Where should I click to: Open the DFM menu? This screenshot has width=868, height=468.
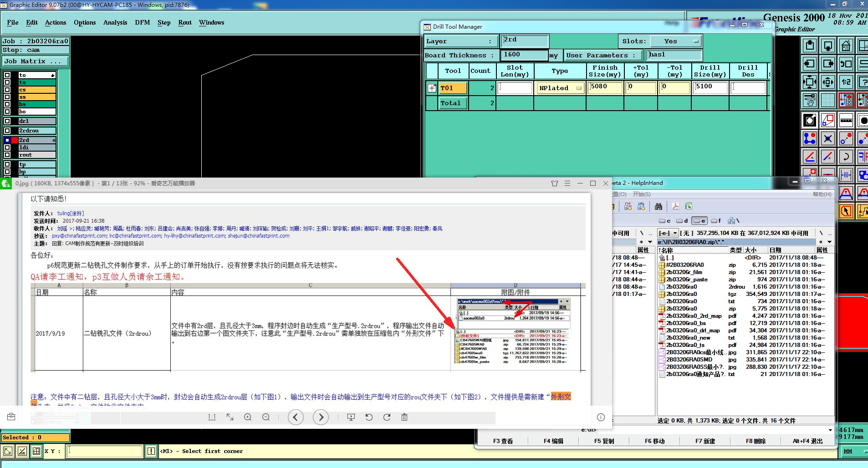coord(143,22)
